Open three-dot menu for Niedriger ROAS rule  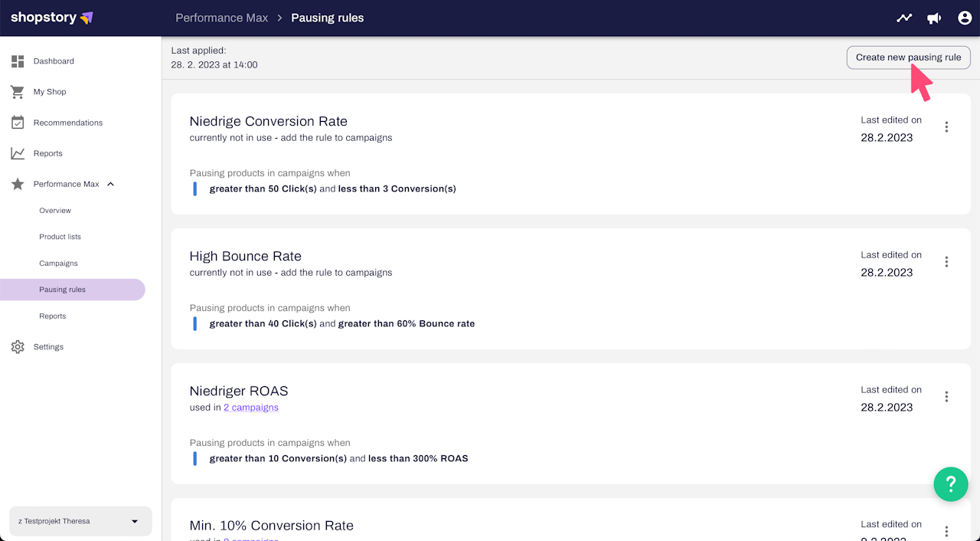coord(946,397)
